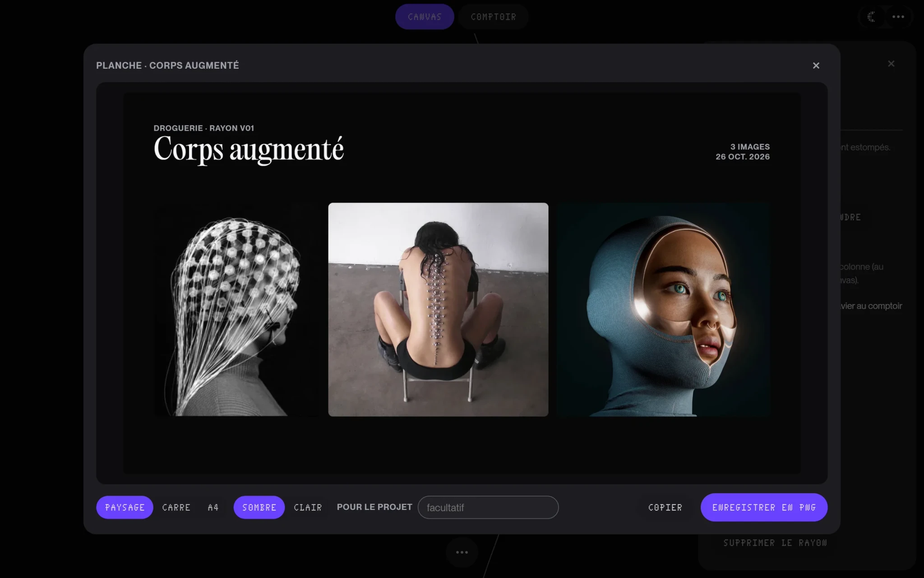The image size is (924, 578).
Task: Click the Droguerie · Rayon V01 label
Action: [203, 128]
